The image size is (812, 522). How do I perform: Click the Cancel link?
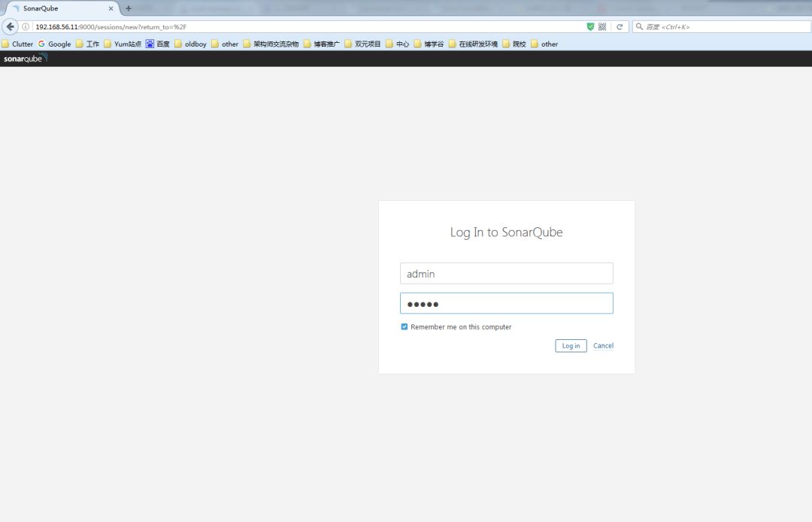click(603, 345)
